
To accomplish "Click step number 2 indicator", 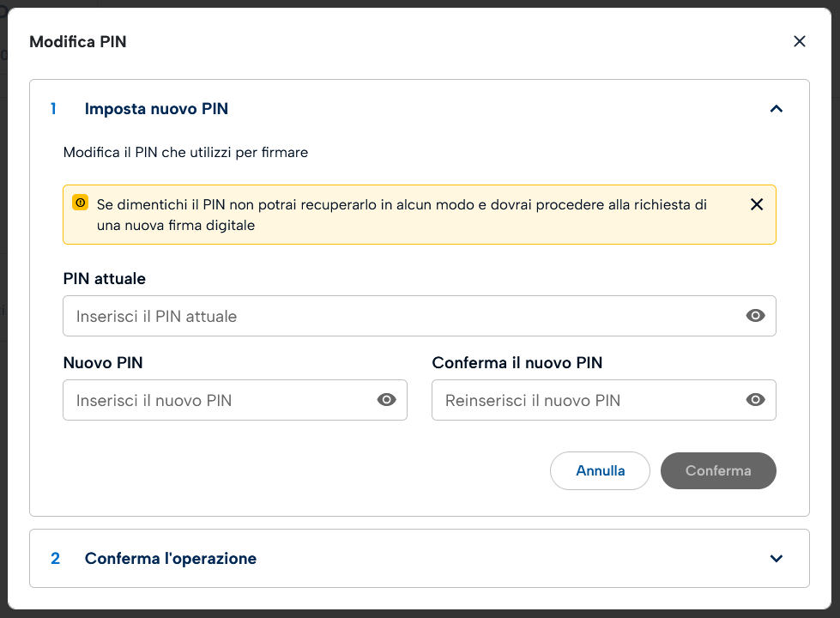I will (55, 559).
